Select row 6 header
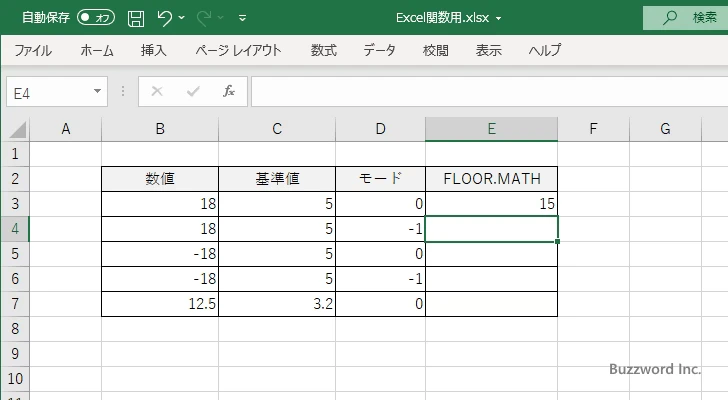This screenshot has width=728, height=400. coord(15,279)
